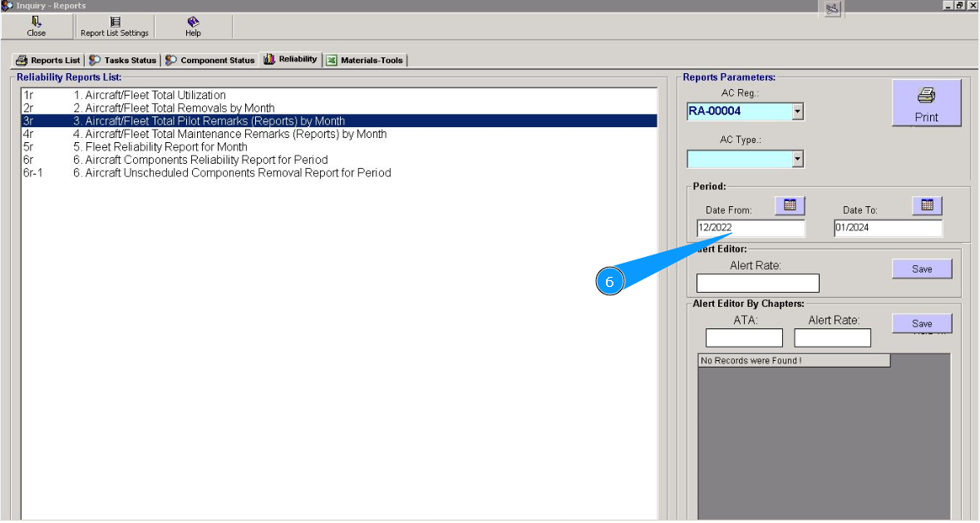
Task: Expand the AC Reg. dropdown arrow
Action: (x=797, y=112)
